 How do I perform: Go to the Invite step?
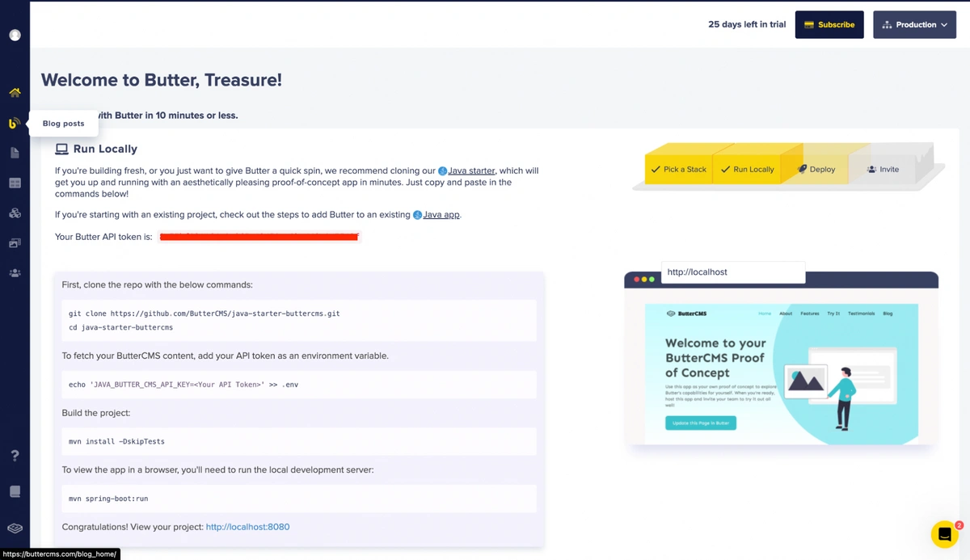883,170
